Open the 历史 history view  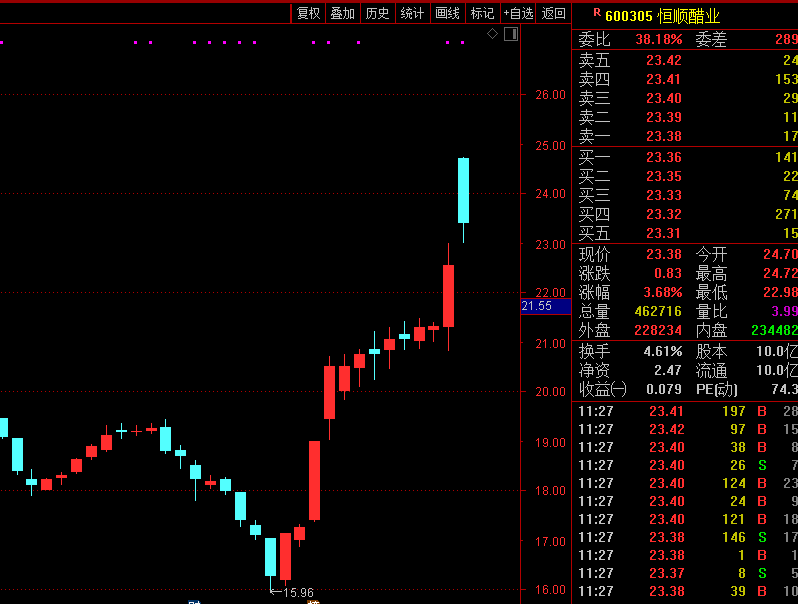point(377,13)
